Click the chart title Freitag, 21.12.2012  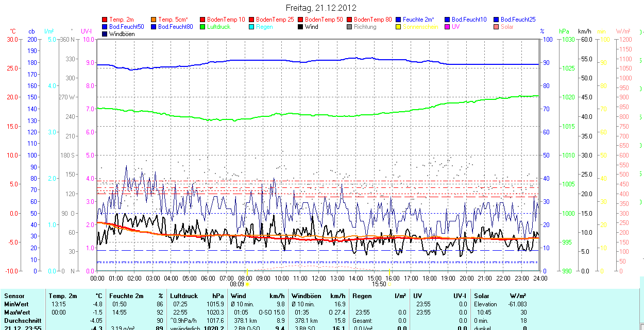pos(321,8)
